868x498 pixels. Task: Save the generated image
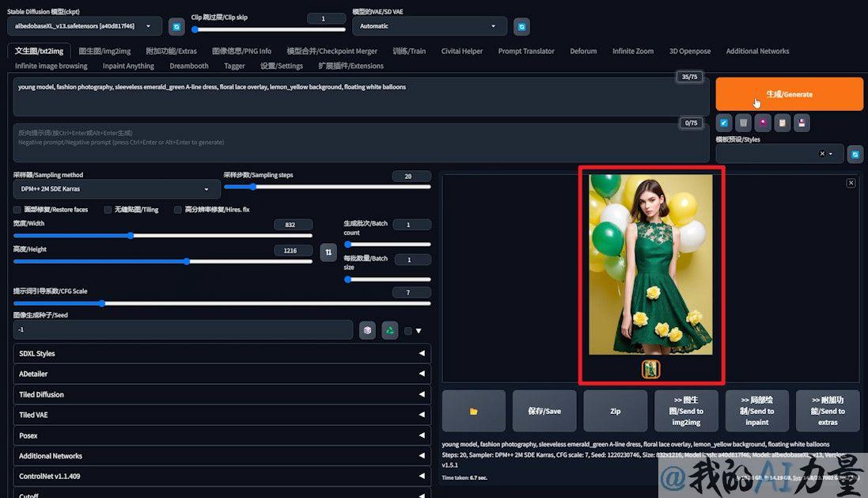point(544,411)
